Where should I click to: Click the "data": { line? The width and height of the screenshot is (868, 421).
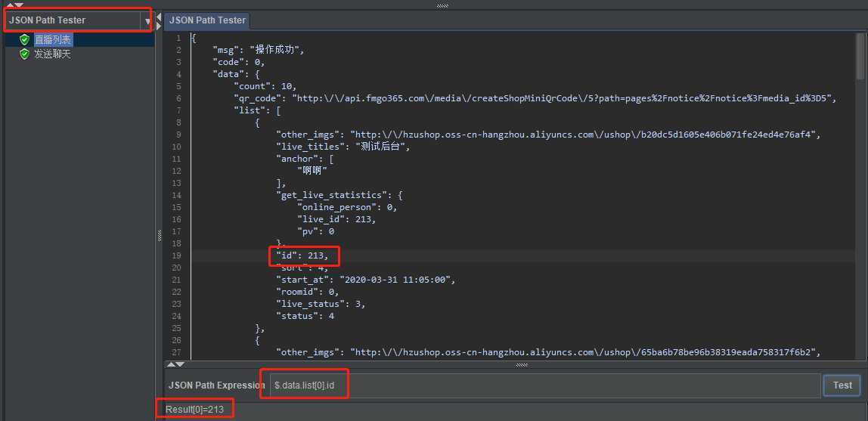pyautogui.click(x=237, y=74)
